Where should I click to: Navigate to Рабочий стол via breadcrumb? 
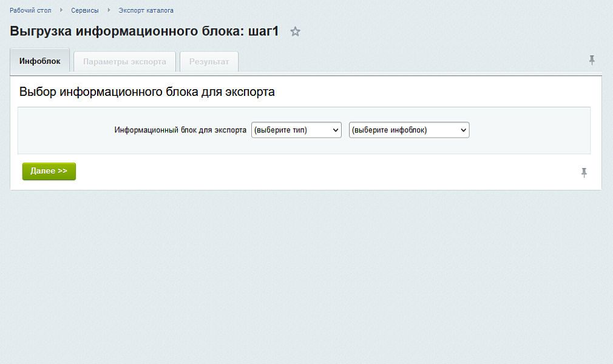(x=32, y=10)
